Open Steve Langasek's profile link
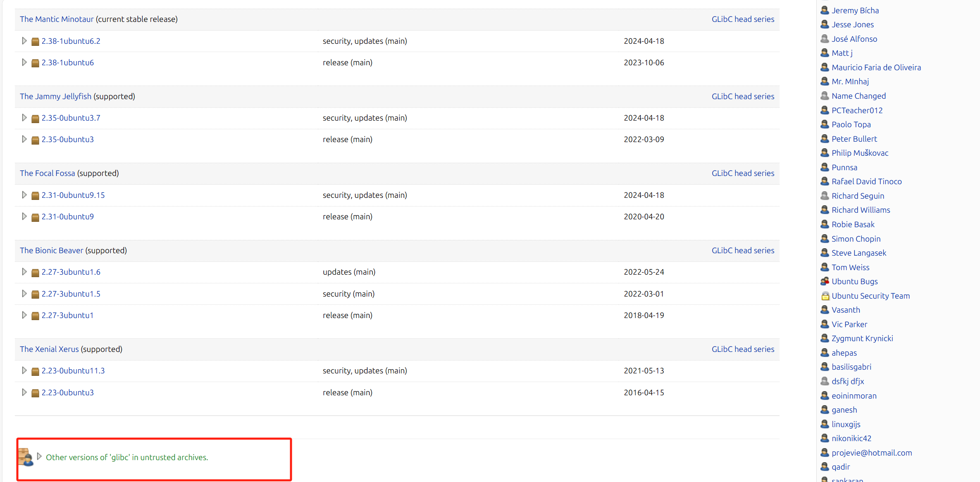Image resolution: width=980 pixels, height=482 pixels. tap(858, 253)
